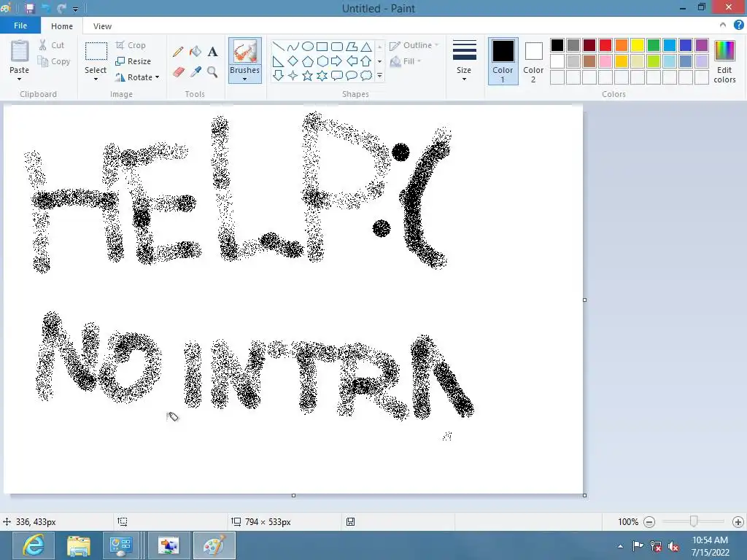The width and height of the screenshot is (747, 560).
Task: Click the Cut button
Action: [x=52, y=45]
